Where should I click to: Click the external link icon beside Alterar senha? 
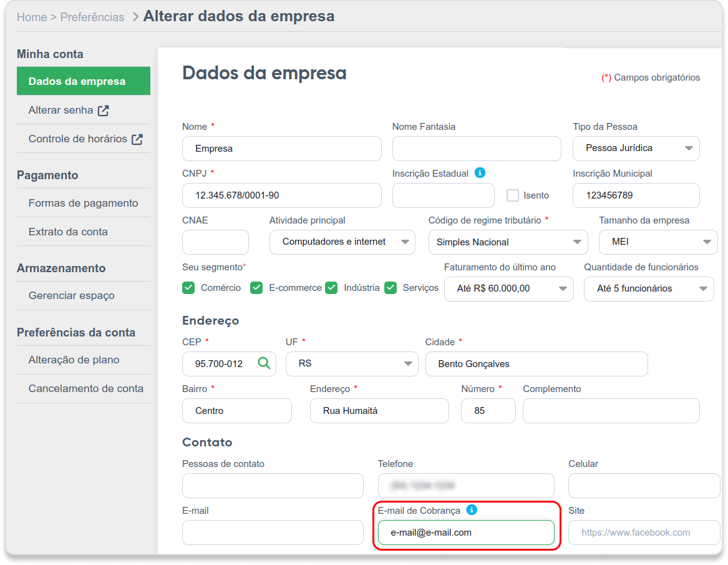(x=103, y=111)
